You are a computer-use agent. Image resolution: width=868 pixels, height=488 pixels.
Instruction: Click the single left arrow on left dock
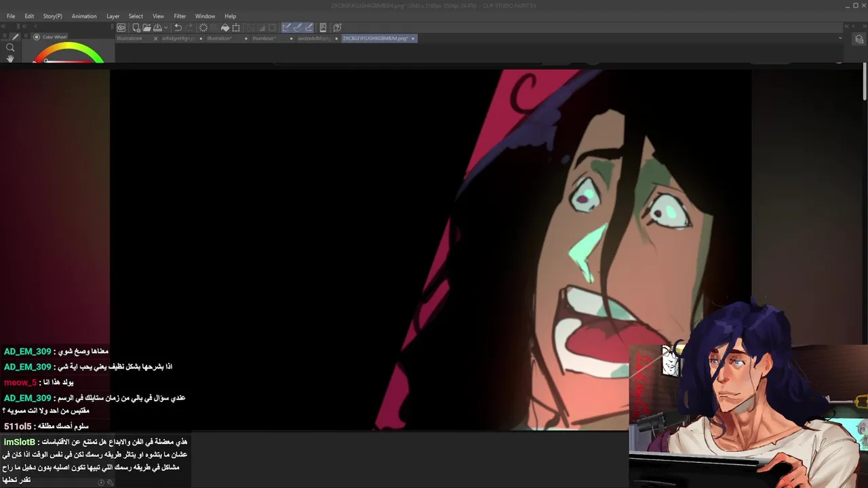36,26
